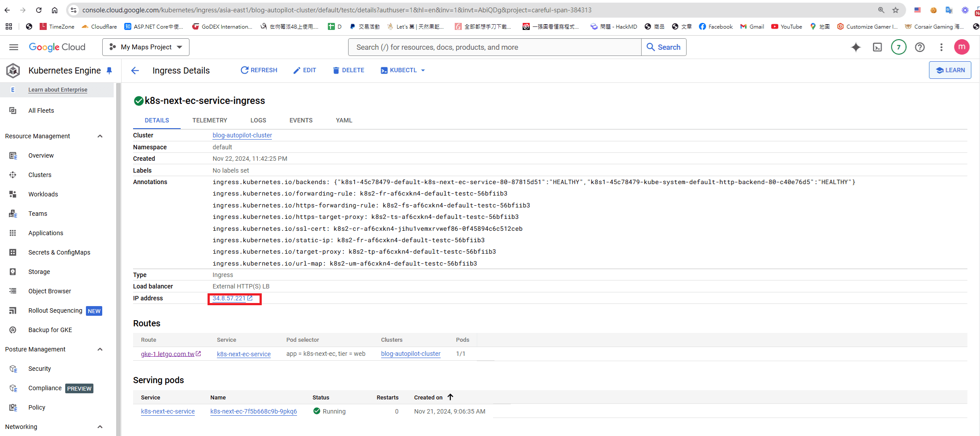Open the Policy section
The height and width of the screenshot is (436, 980).
pyautogui.click(x=37, y=407)
